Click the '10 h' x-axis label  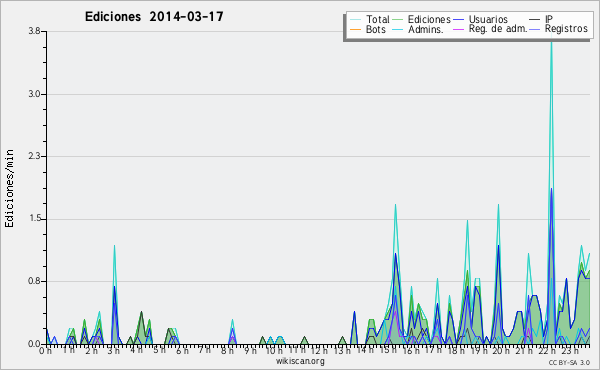click(x=274, y=351)
